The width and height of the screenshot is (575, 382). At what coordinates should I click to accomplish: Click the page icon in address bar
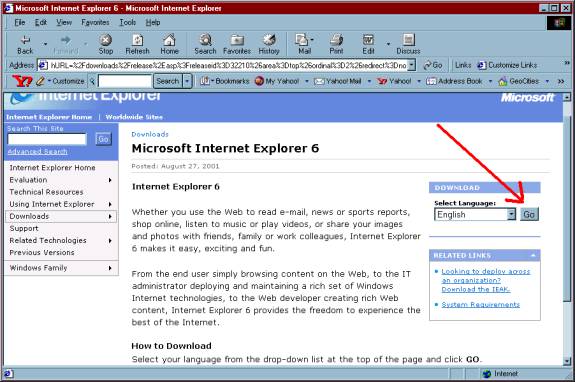[43, 65]
